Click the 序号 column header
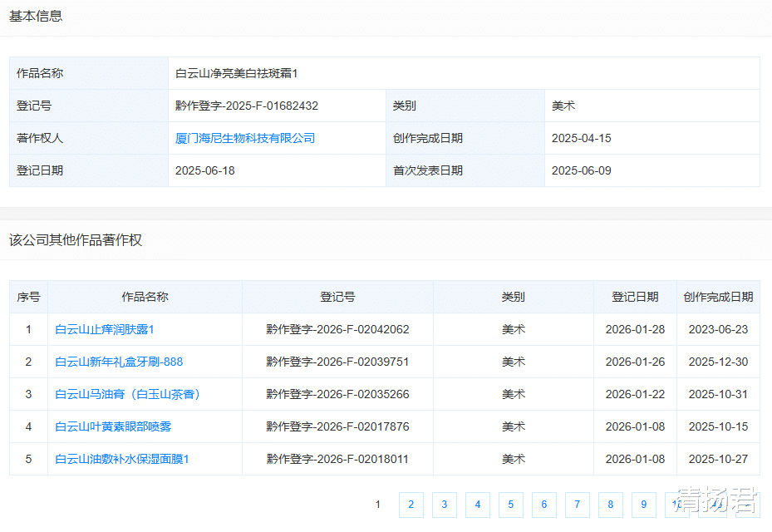 28,297
